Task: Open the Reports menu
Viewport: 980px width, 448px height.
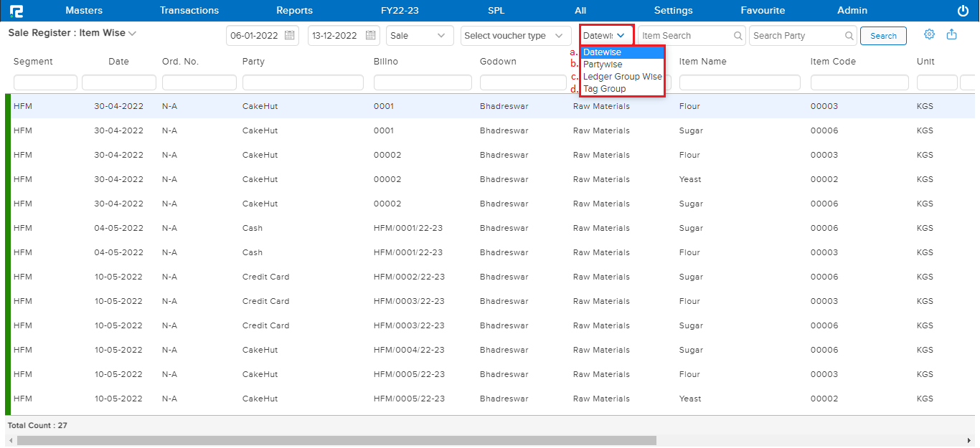Action: [294, 11]
